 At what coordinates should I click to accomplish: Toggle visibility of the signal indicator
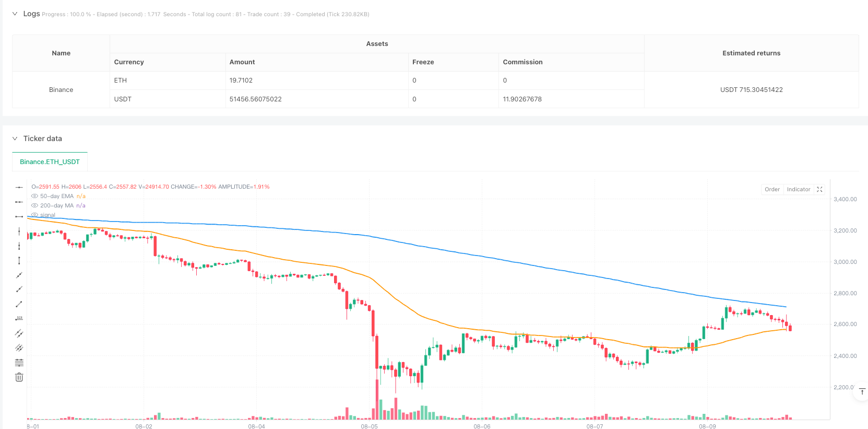(x=34, y=215)
